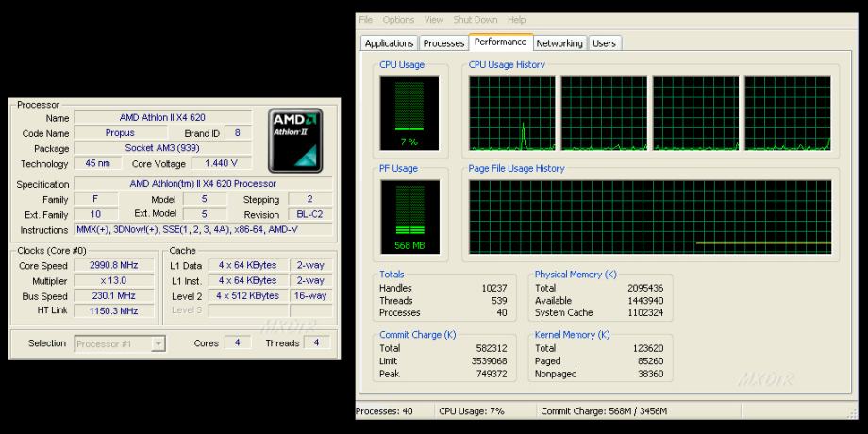Screen dimensions: 868x434
Task: Click the Page File Usage History graph
Action: (650, 217)
